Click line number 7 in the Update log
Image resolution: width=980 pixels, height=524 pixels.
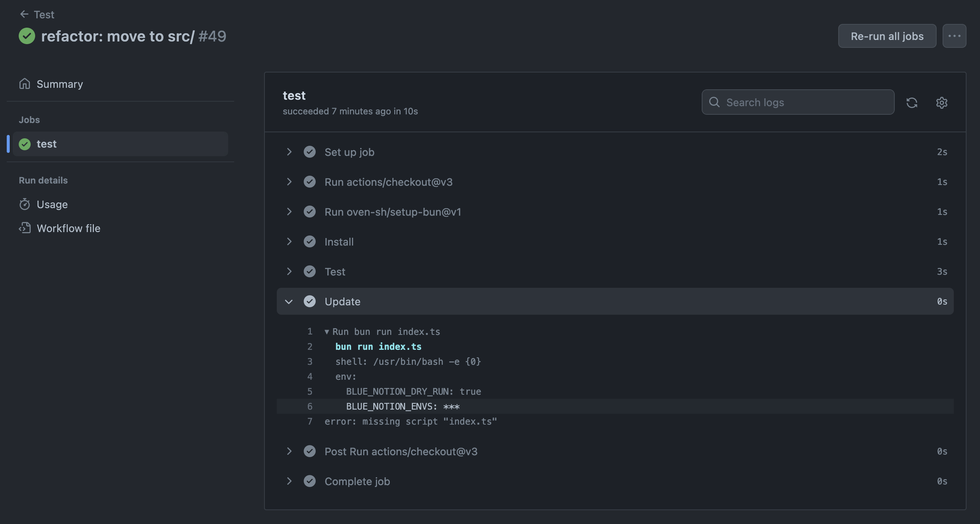(x=310, y=421)
